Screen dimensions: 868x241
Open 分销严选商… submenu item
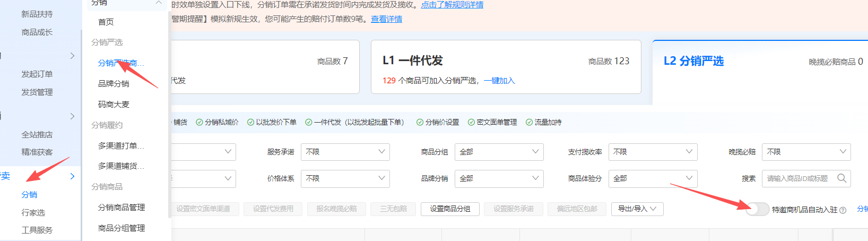pos(121,63)
